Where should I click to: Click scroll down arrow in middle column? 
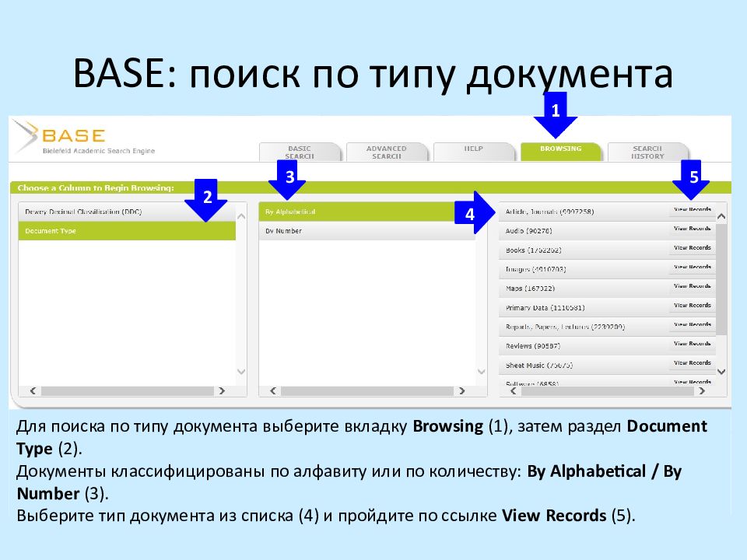482,372
